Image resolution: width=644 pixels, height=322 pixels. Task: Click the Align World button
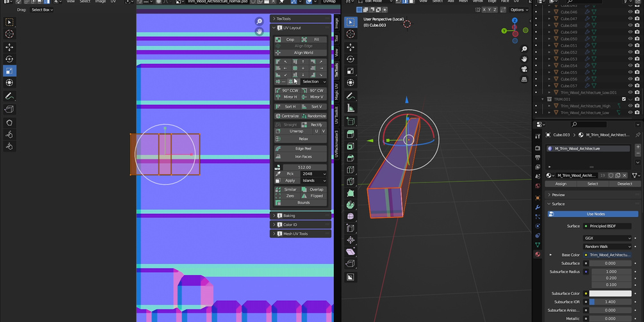[301, 52]
